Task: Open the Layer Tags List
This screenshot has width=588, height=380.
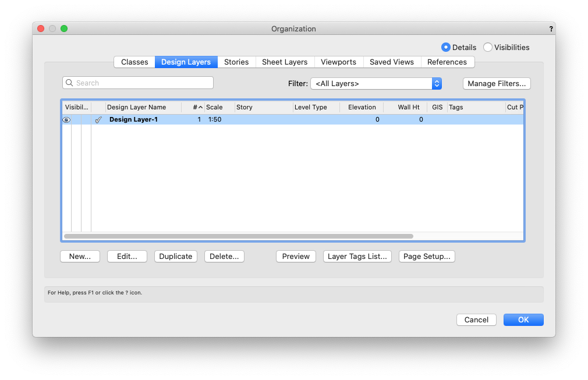Action: pyautogui.click(x=357, y=256)
